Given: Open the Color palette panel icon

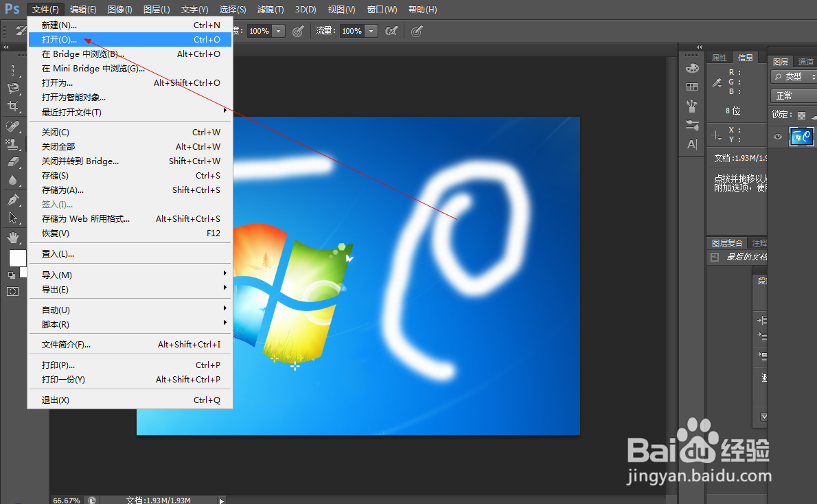Looking at the screenshot, I should coord(692,68).
